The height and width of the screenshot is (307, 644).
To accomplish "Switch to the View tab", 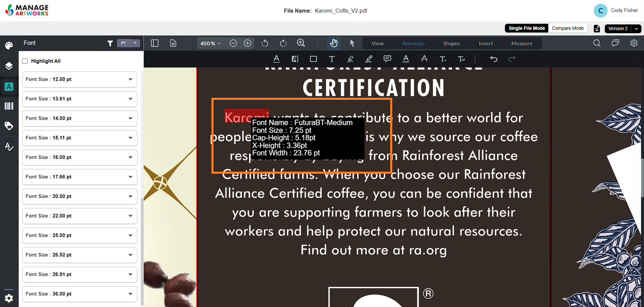I will [x=377, y=43].
